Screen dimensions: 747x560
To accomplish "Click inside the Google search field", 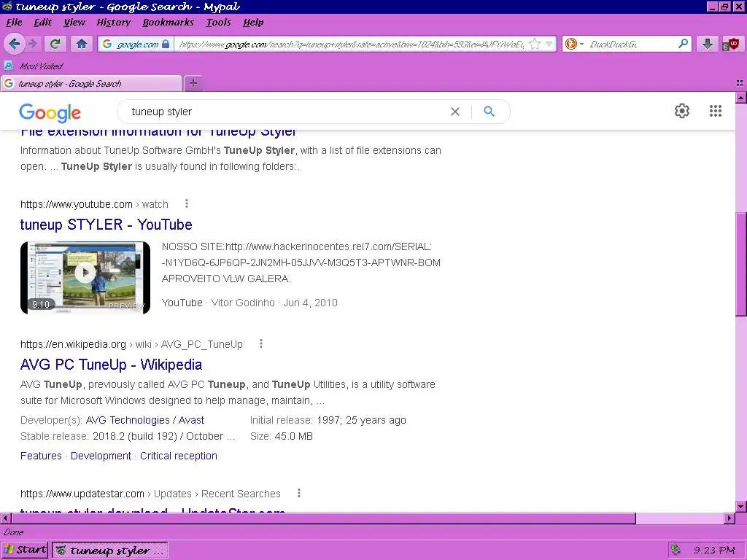I will pyautogui.click(x=286, y=112).
